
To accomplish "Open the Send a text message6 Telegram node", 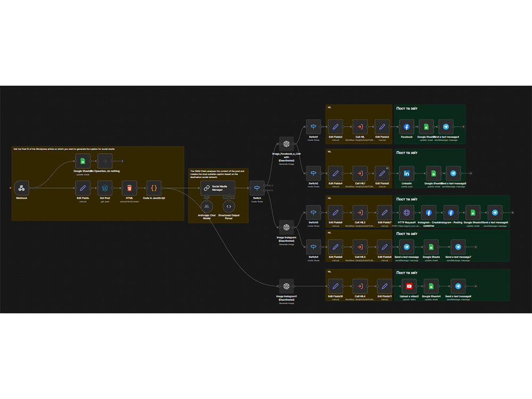I will pos(495,213).
